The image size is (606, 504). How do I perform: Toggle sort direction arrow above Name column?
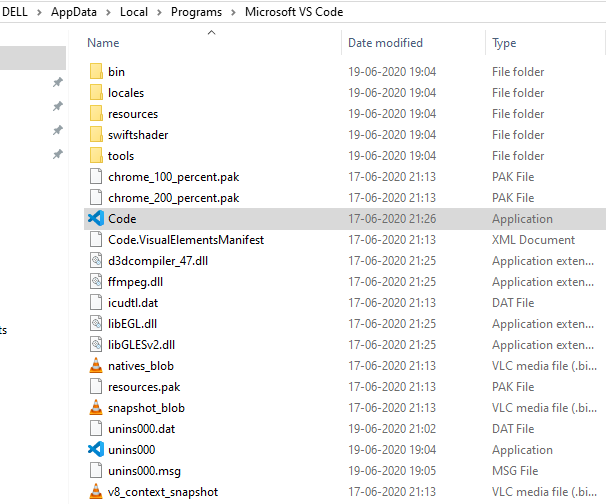pos(211,32)
